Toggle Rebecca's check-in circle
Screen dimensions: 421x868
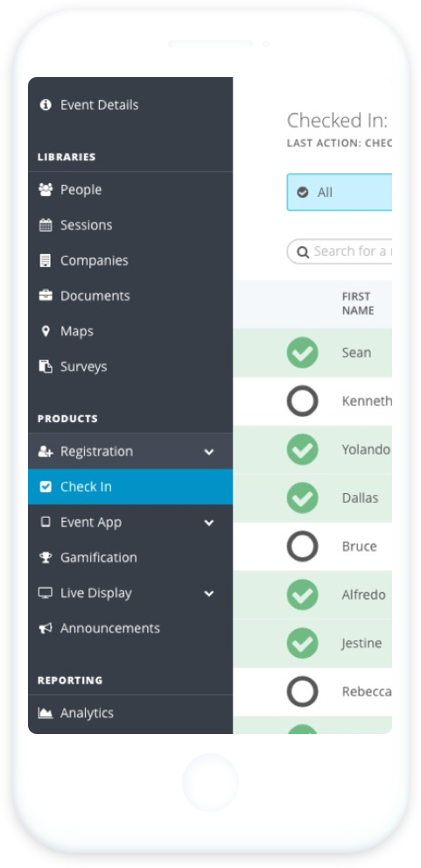[x=303, y=691]
